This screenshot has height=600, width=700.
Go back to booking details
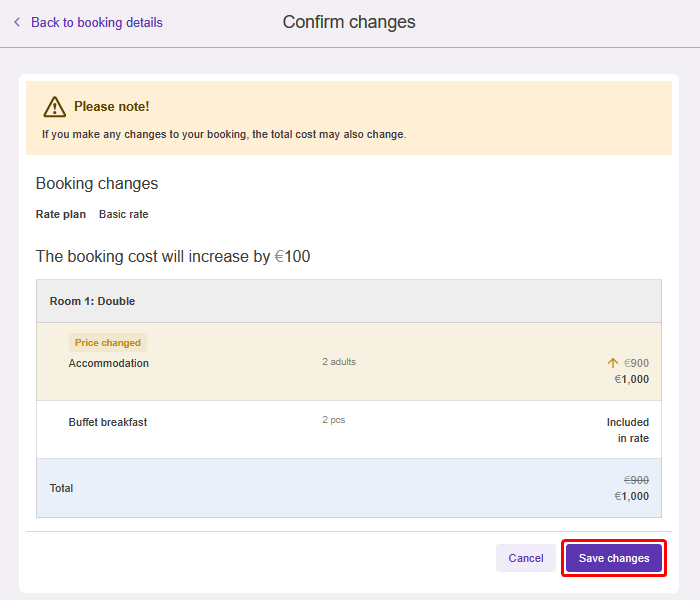pos(96,22)
